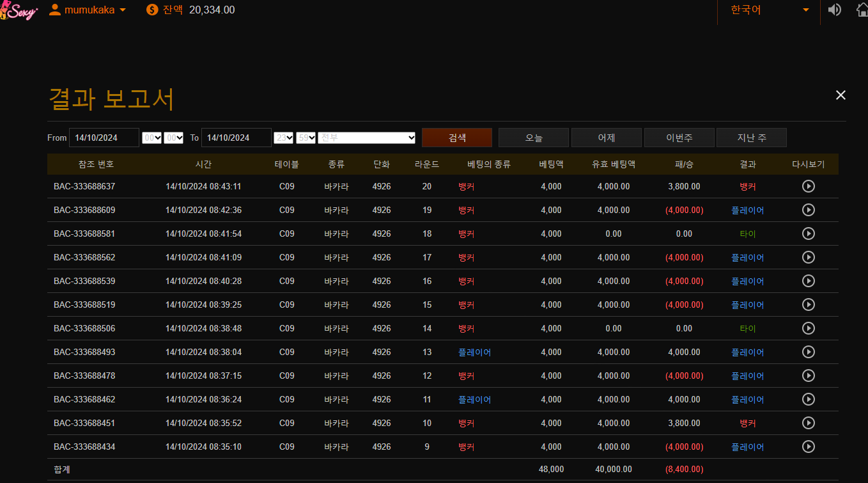
Task: Close the 결과 보고서 report panel
Action: click(x=841, y=95)
